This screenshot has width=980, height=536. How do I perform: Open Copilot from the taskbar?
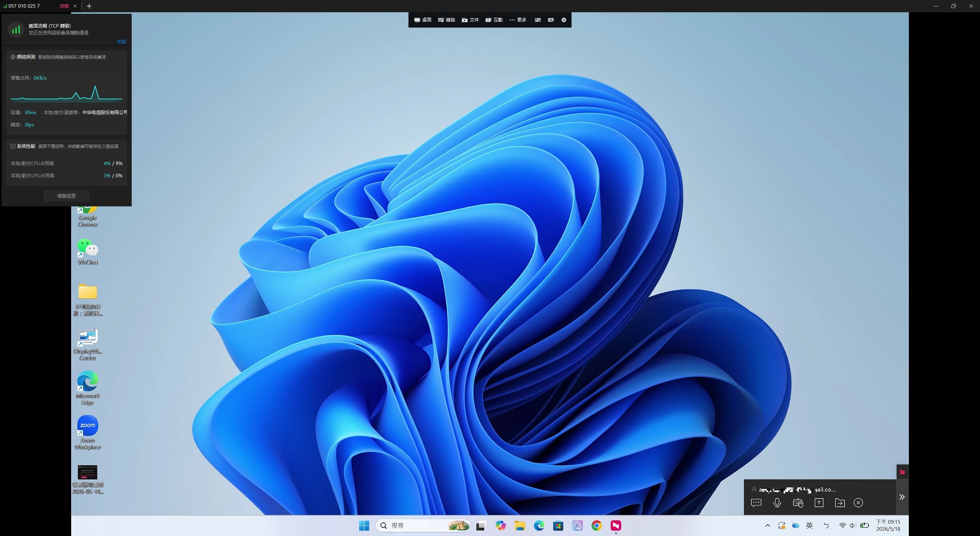[500, 526]
